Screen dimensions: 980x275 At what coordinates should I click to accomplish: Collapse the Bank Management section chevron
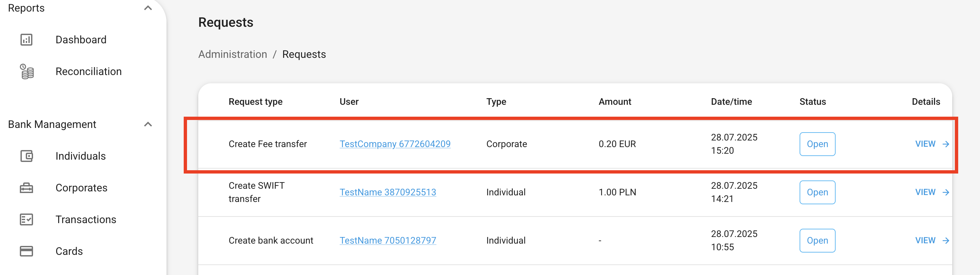pos(148,124)
